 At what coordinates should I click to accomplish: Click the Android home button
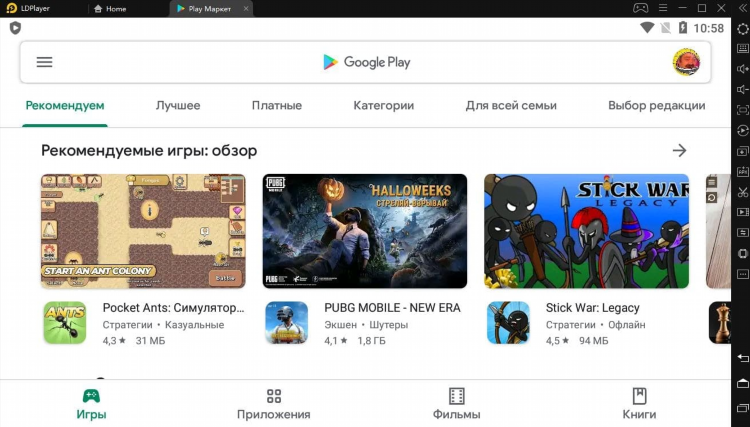click(x=743, y=383)
